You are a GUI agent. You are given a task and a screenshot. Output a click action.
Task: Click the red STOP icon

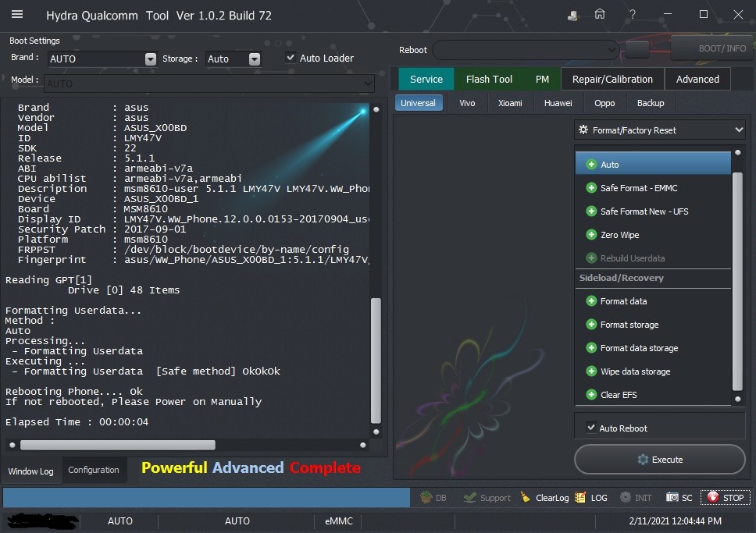(x=712, y=497)
